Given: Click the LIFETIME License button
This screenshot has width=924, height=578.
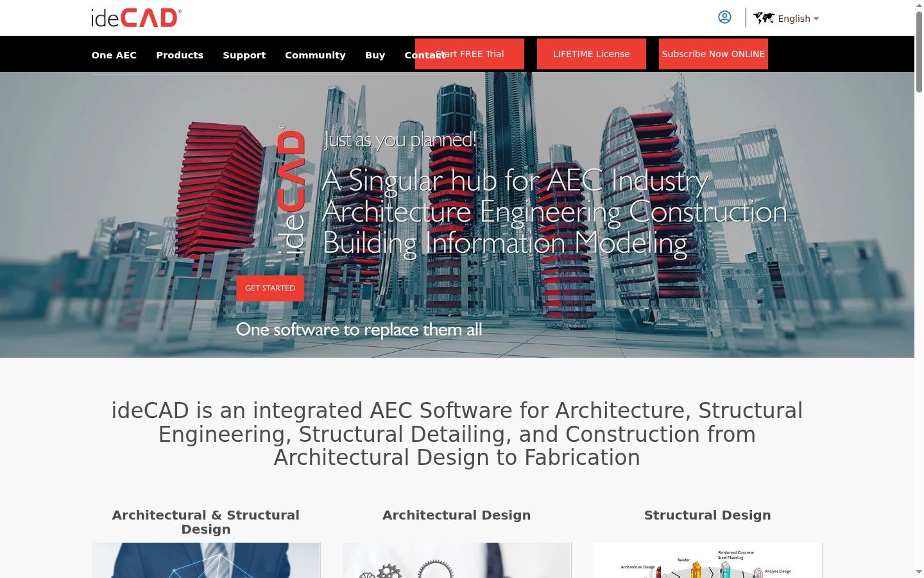Looking at the screenshot, I should [592, 54].
